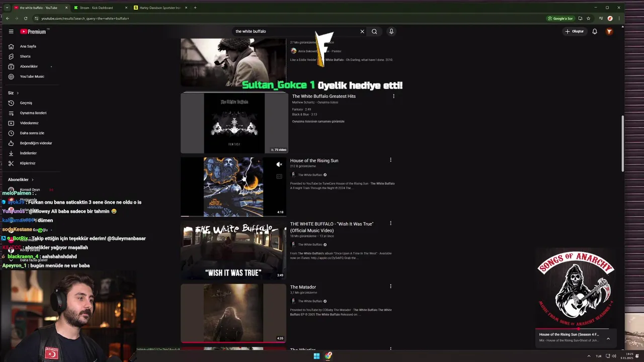Expand the mini player chevron
This screenshot has height=362, width=644.
[608, 339]
